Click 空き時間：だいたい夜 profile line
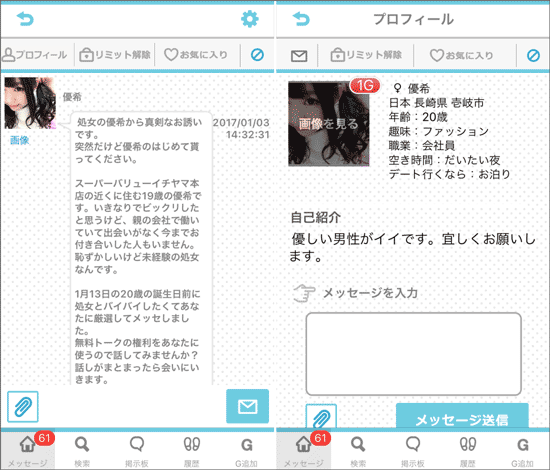This screenshot has width=550, height=470. [x=444, y=160]
